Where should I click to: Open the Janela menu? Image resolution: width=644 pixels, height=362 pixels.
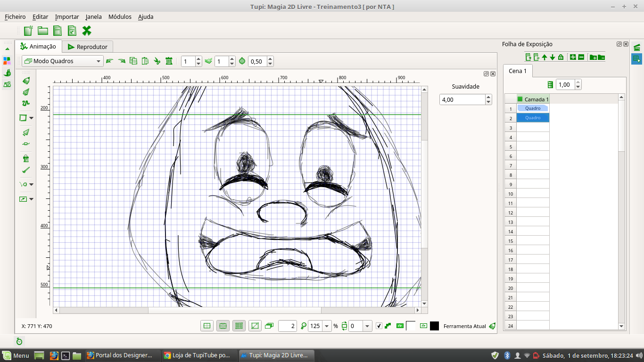93,16
